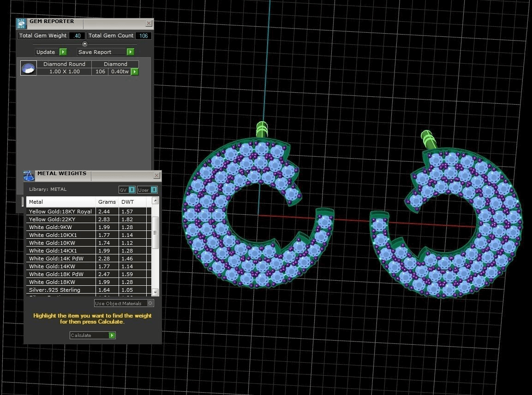Screen dimensions: 532x395
Task: Click the DWT column header
Action: pos(133,202)
